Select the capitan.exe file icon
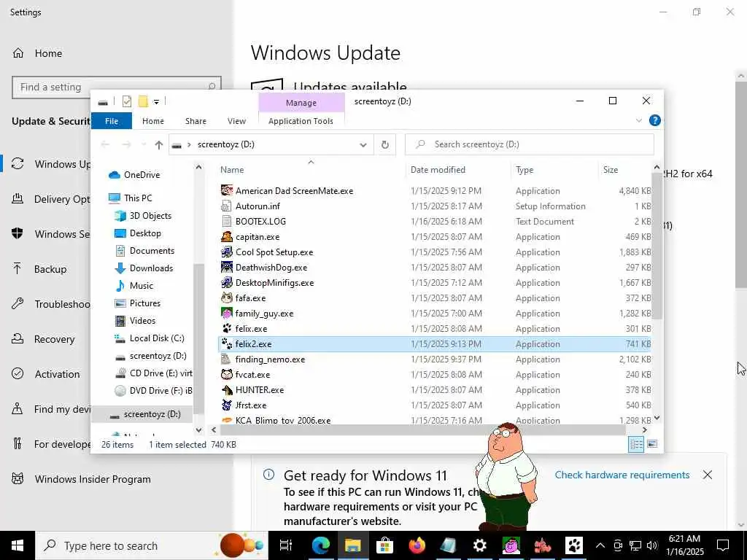The width and height of the screenshot is (747, 560). click(x=227, y=237)
